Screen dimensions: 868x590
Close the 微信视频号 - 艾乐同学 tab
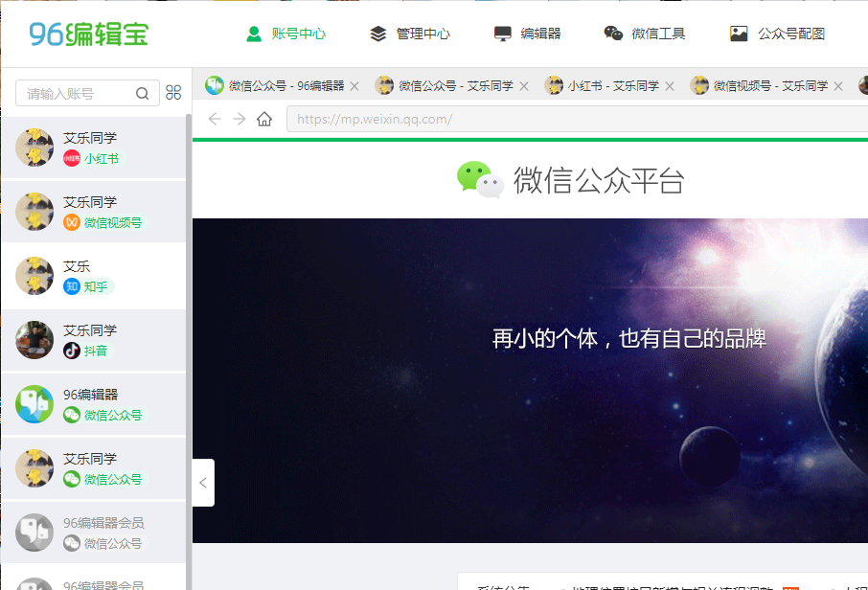coord(838,85)
